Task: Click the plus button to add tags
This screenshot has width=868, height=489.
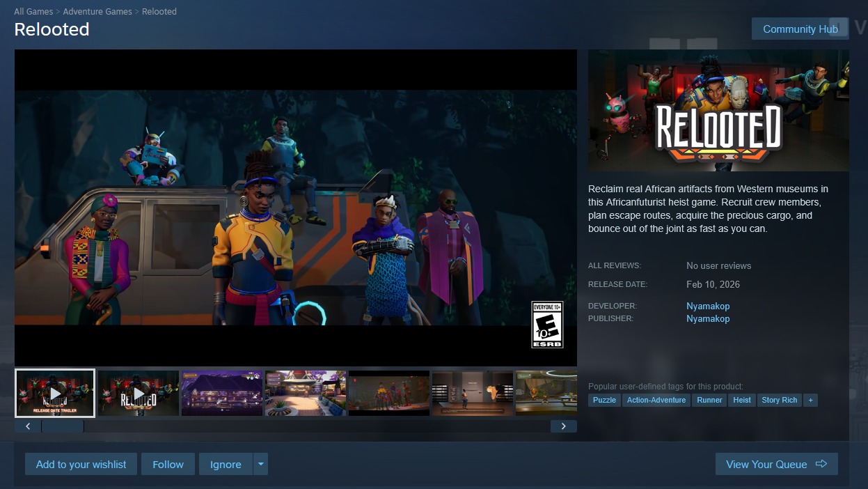Action: (x=810, y=400)
